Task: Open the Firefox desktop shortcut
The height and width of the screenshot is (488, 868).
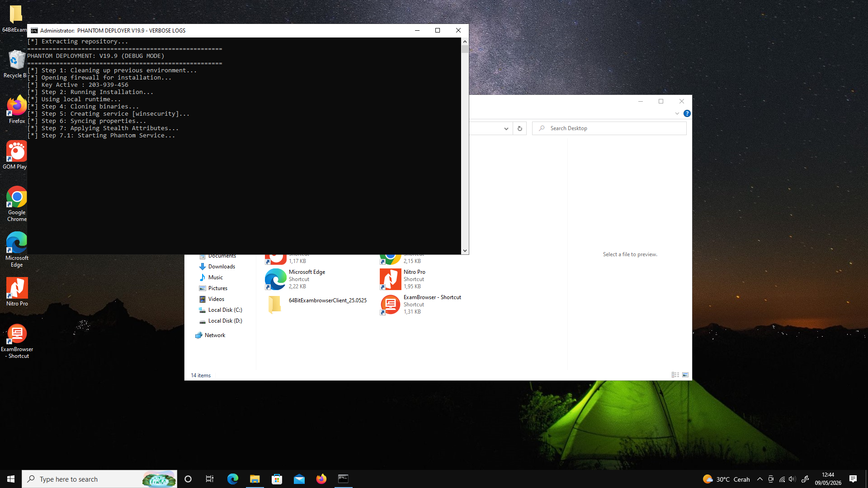Action: coord(17,109)
